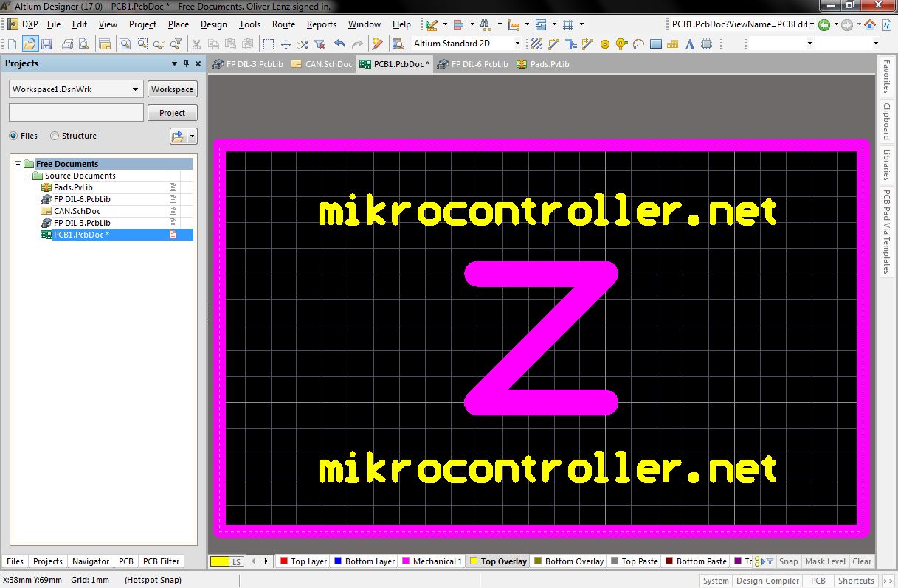
Task: Open the grid settings dropdown arrow
Action: pos(581,24)
